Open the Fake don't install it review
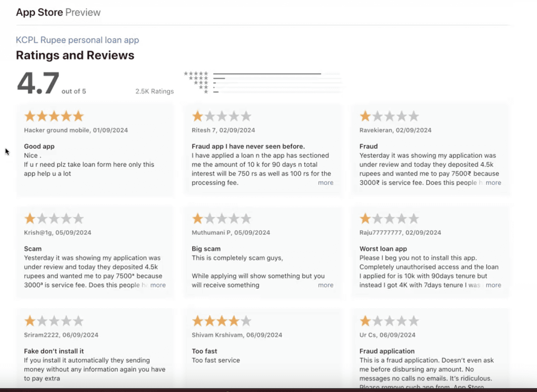Viewport: 537px width, 392px height. coord(95,349)
